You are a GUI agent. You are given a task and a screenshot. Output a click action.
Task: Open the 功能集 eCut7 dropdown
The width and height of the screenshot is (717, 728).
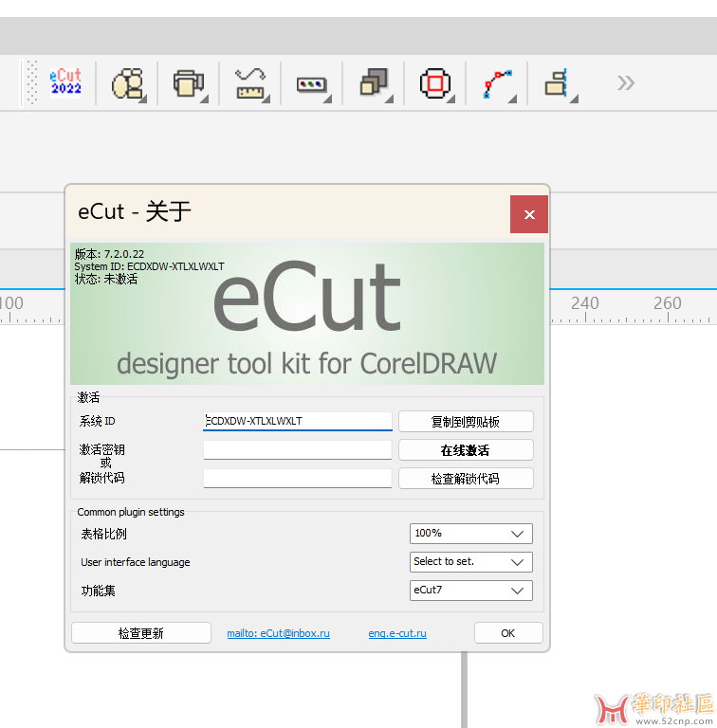coord(470,591)
